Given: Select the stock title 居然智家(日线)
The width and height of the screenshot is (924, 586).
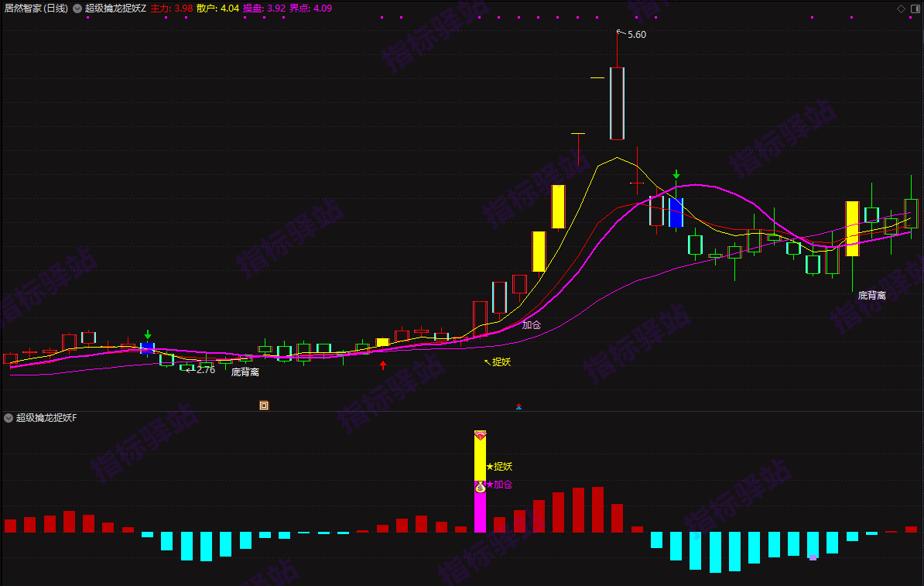Looking at the screenshot, I should (x=36, y=9).
